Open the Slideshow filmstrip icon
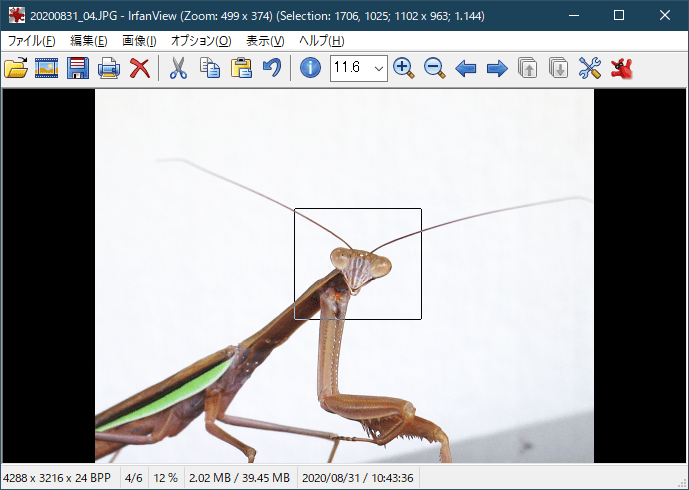This screenshot has width=689, height=490. (x=46, y=68)
